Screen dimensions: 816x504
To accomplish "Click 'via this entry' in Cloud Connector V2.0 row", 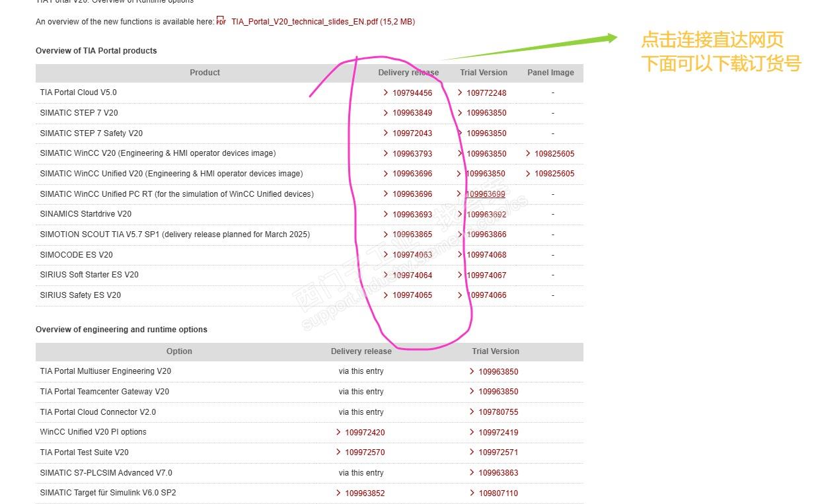I will pos(361,412).
